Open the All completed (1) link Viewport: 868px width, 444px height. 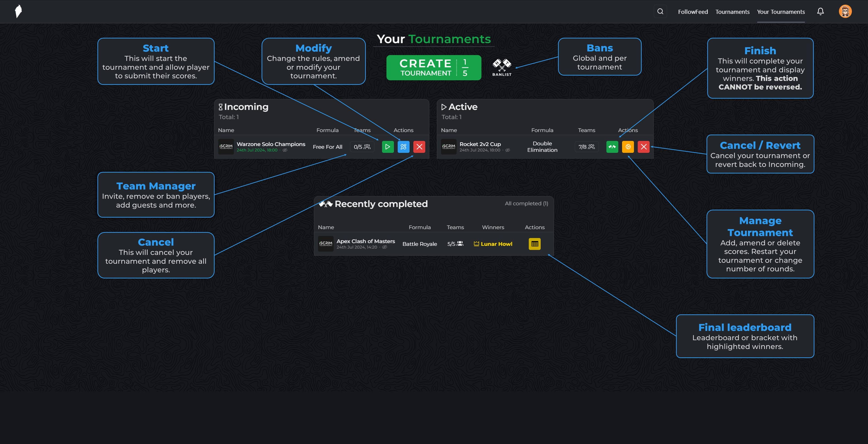pos(526,203)
